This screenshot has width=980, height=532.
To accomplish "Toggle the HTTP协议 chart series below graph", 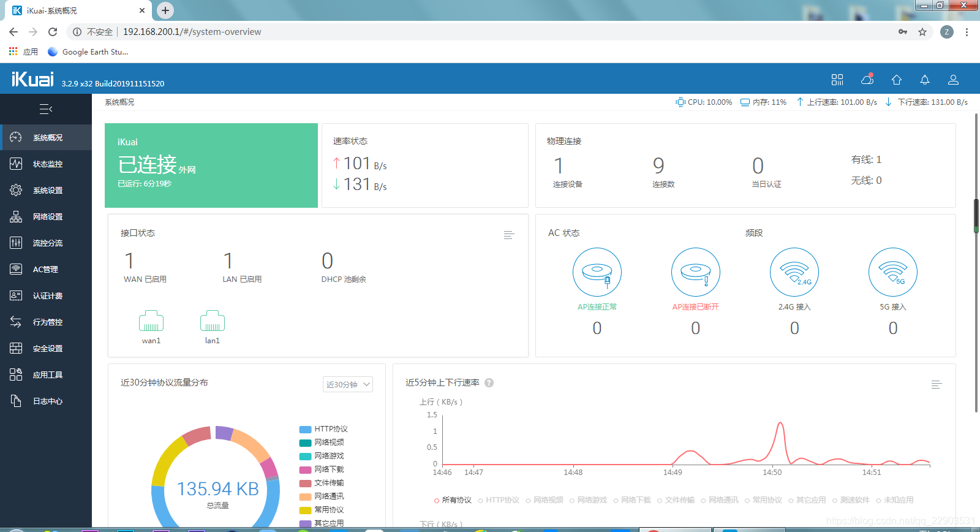I will click(499, 500).
